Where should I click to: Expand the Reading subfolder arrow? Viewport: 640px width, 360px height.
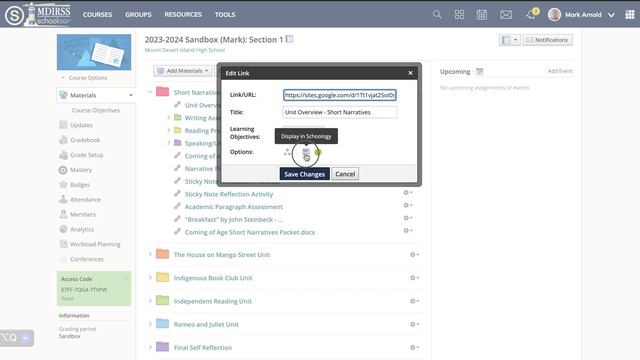point(169,130)
